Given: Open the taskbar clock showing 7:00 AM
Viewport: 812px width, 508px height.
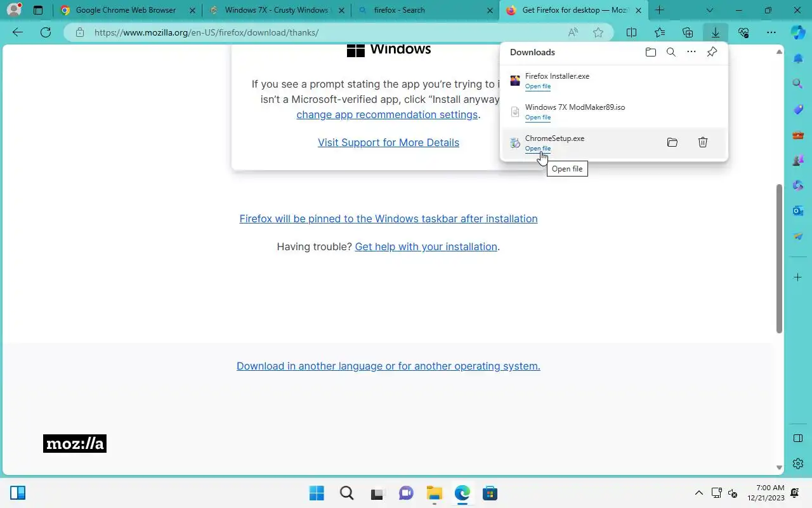Looking at the screenshot, I should tap(766, 493).
